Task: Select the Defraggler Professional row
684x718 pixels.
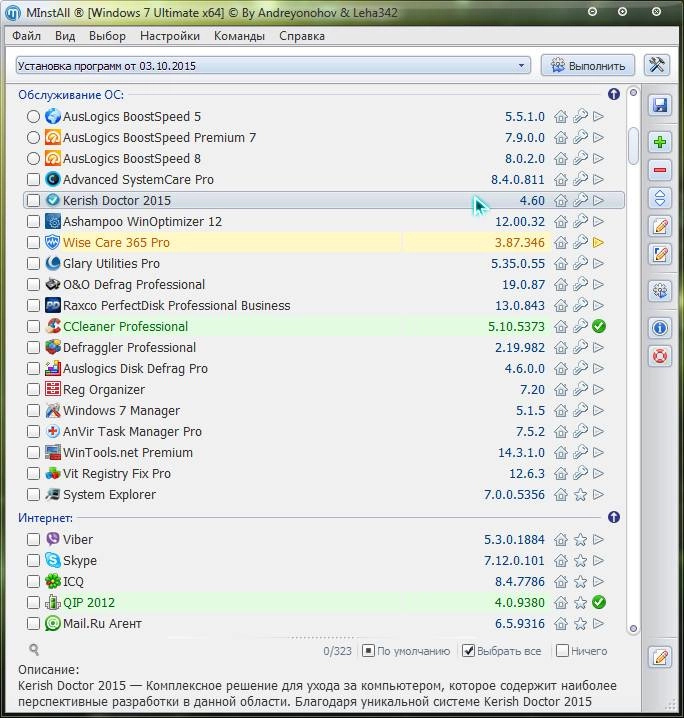Action: click(324, 348)
